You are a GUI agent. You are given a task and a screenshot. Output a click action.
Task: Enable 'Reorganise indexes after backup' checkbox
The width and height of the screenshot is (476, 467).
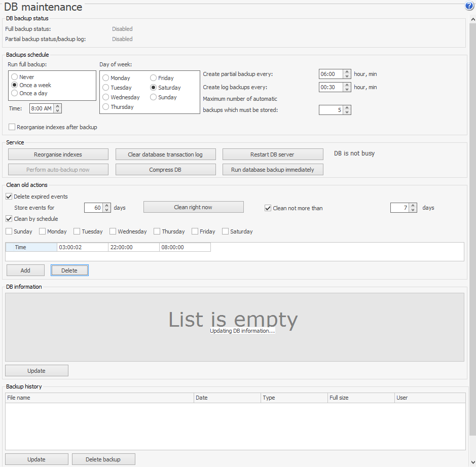point(12,127)
